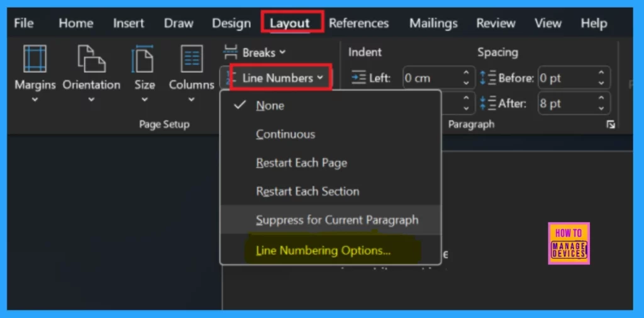Viewport: 644px width, 318px height.
Task: Open the page Size icon
Action: tap(144, 59)
